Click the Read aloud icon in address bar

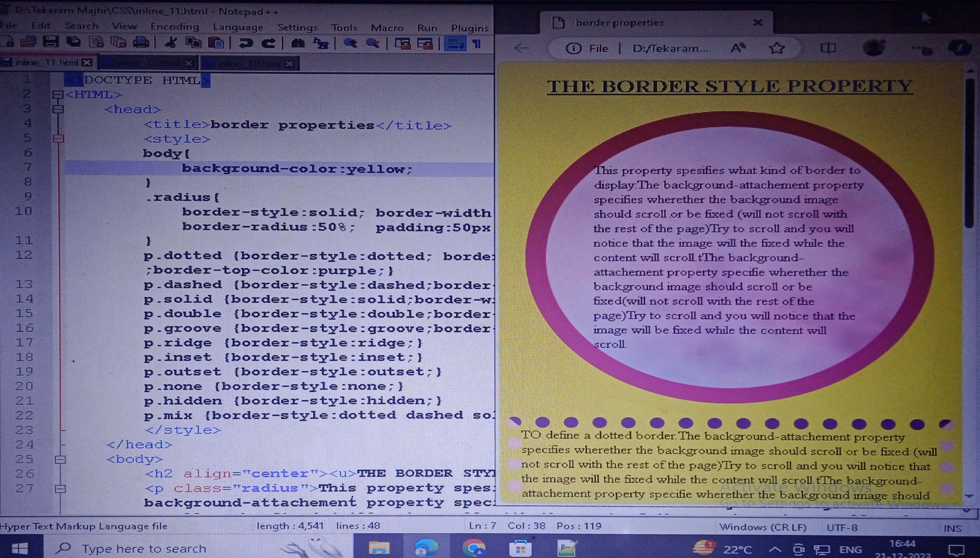click(737, 48)
